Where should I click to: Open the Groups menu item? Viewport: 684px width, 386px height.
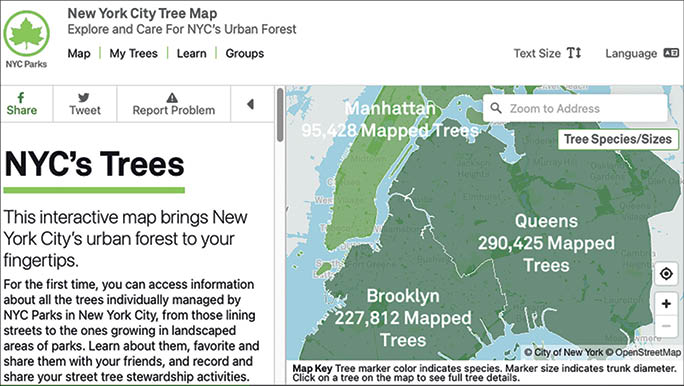pos(245,53)
